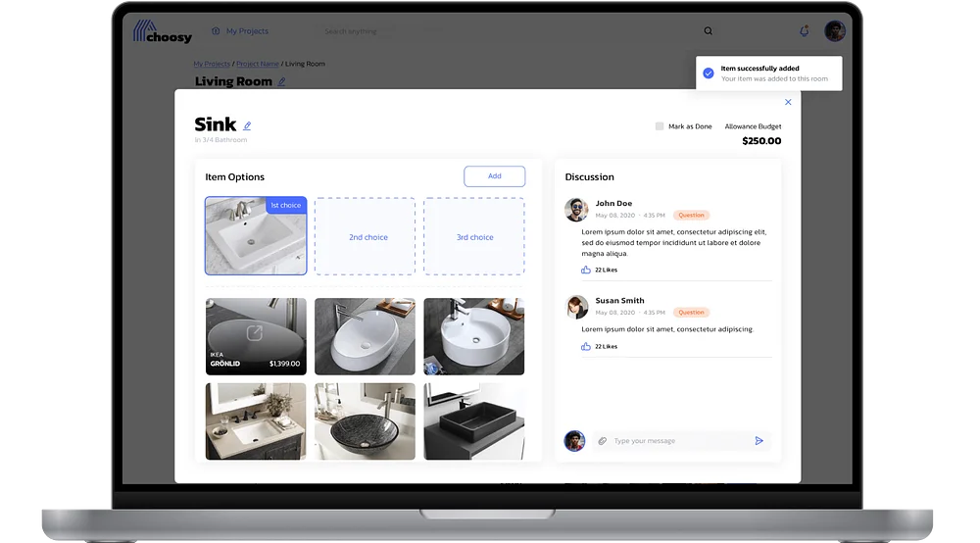This screenshot has height=543, width=980.
Task: Like Susan Smith's comment with thumbs-up
Action: [586, 346]
